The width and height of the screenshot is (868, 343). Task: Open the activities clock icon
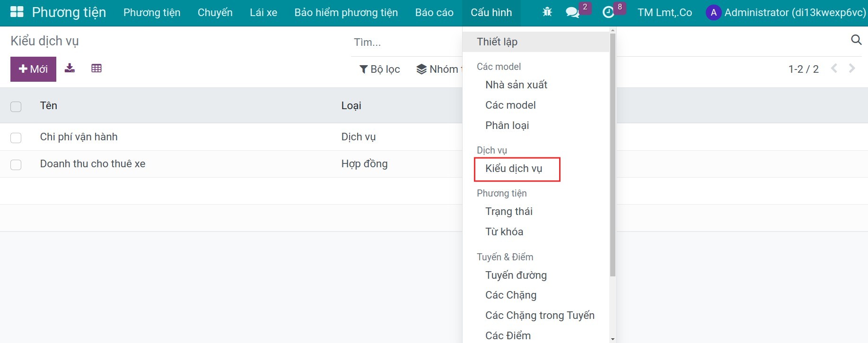point(608,12)
